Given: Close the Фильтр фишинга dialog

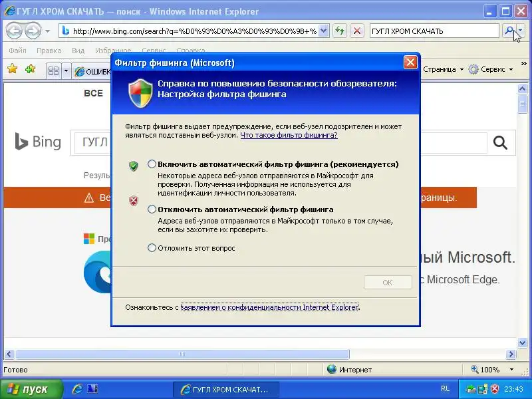Looking at the screenshot, I should point(410,63).
